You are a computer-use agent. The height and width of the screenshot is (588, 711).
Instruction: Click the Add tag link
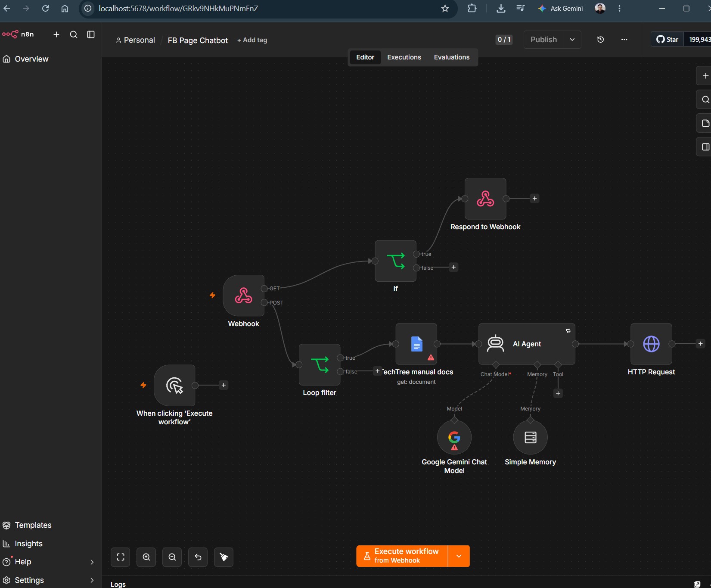click(252, 40)
